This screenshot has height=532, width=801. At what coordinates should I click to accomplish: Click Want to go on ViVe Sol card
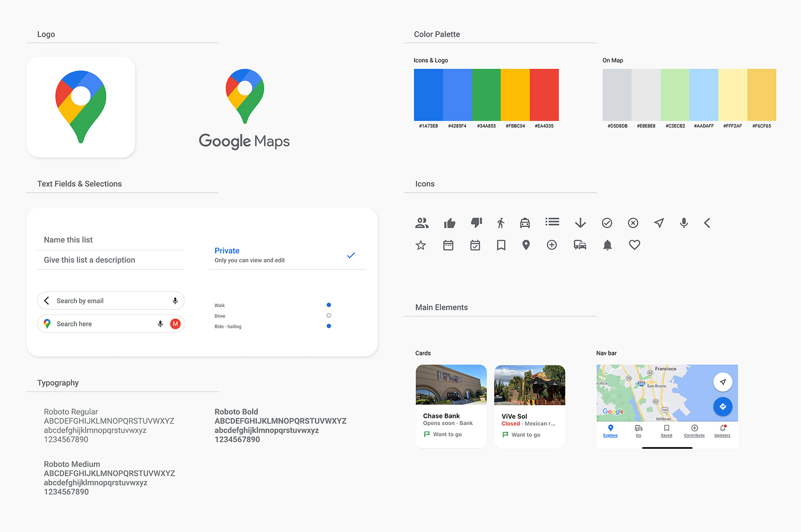click(521, 435)
